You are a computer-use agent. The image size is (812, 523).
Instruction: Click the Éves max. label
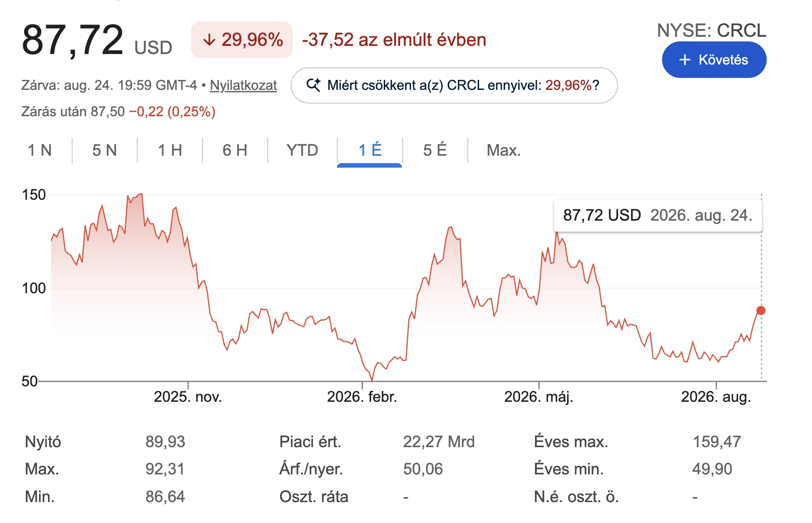click(571, 442)
